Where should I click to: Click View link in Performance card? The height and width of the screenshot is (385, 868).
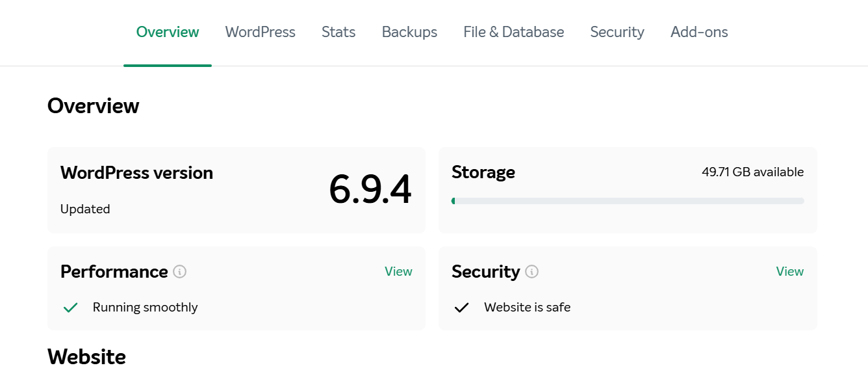(398, 271)
